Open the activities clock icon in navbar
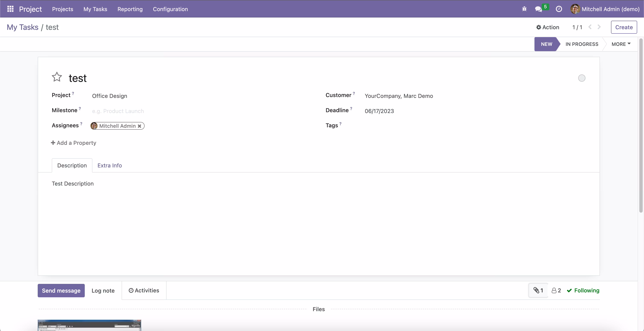This screenshot has height=331, width=644. pos(559,9)
